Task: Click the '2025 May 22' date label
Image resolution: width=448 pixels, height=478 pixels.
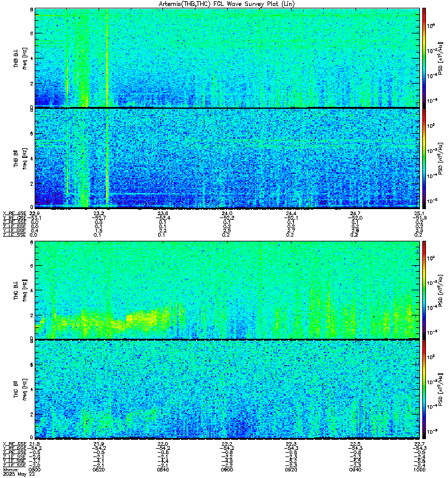Action: tap(19, 474)
